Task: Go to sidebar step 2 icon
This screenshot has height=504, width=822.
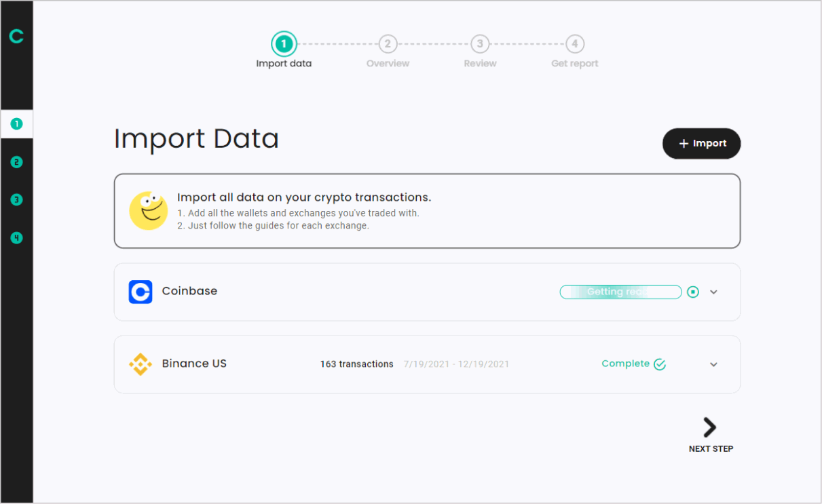Action: point(16,162)
